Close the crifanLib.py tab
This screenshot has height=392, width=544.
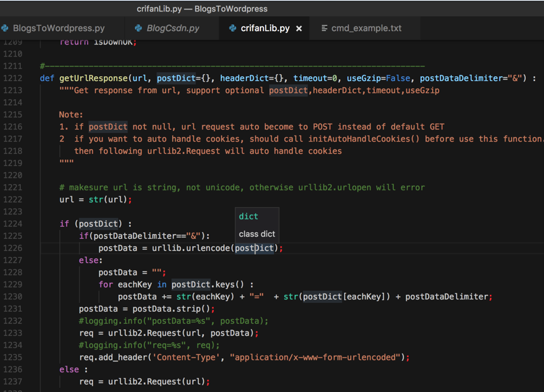point(299,29)
